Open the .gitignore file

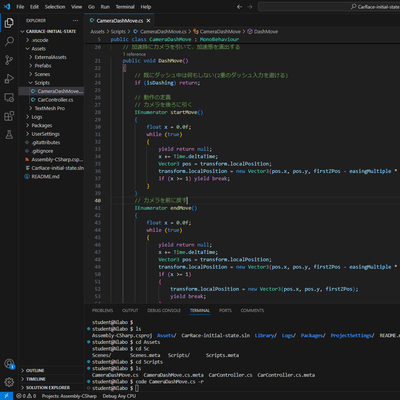(x=51, y=151)
